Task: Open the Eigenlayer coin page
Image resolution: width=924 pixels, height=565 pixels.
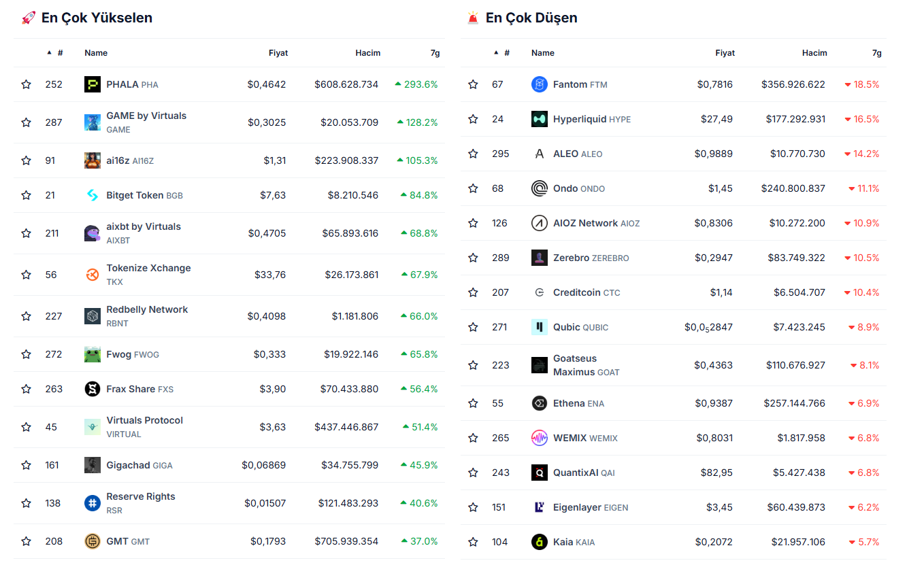Action: point(578,507)
